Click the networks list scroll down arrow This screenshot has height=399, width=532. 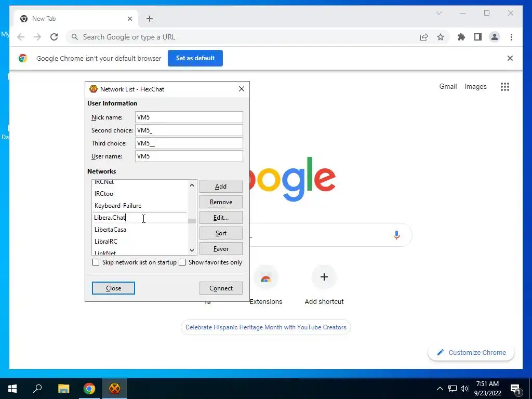192,250
